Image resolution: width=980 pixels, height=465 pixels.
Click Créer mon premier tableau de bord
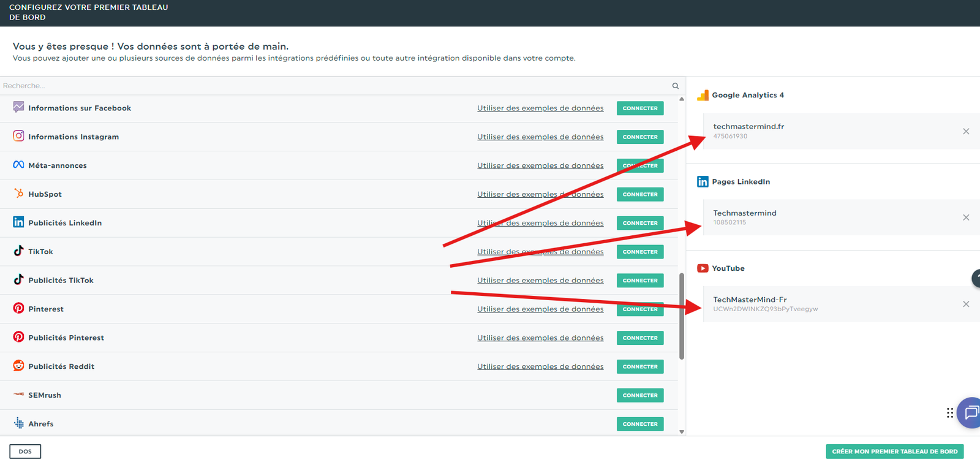894,452
